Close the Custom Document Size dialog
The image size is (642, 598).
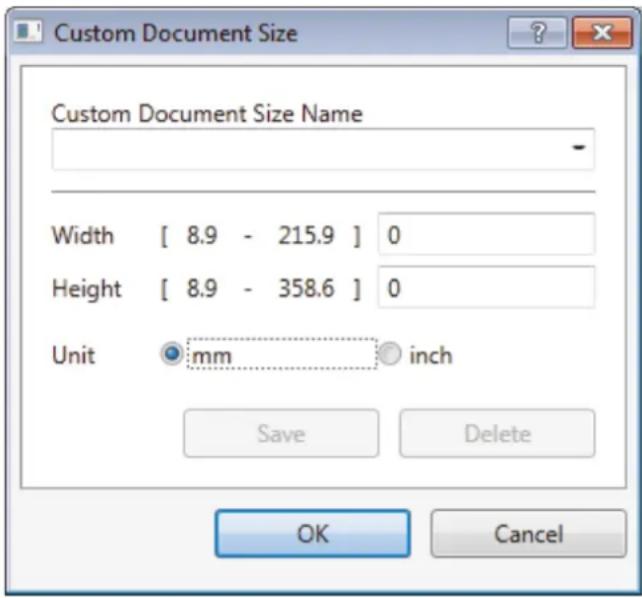coord(602,33)
